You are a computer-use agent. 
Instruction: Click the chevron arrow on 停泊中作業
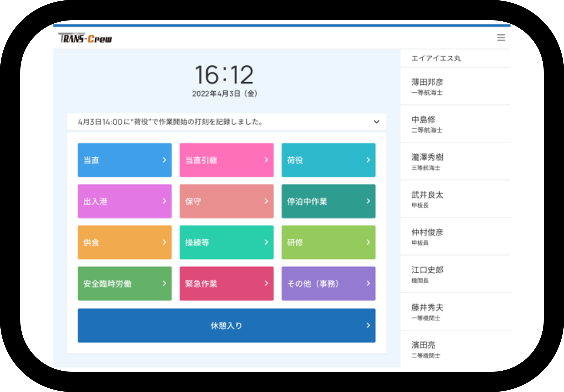[x=368, y=201]
